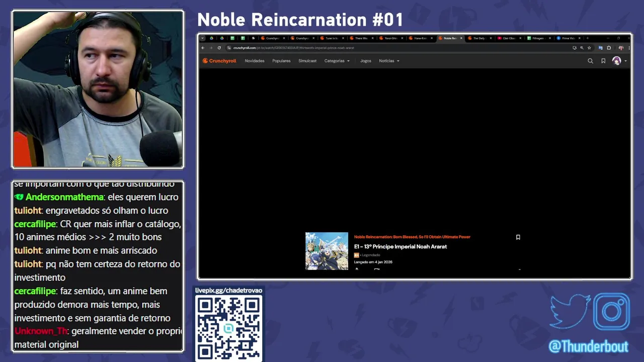The width and height of the screenshot is (644, 362).
Task: Click the '@Thunderbout' handle
Action: click(x=588, y=346)
